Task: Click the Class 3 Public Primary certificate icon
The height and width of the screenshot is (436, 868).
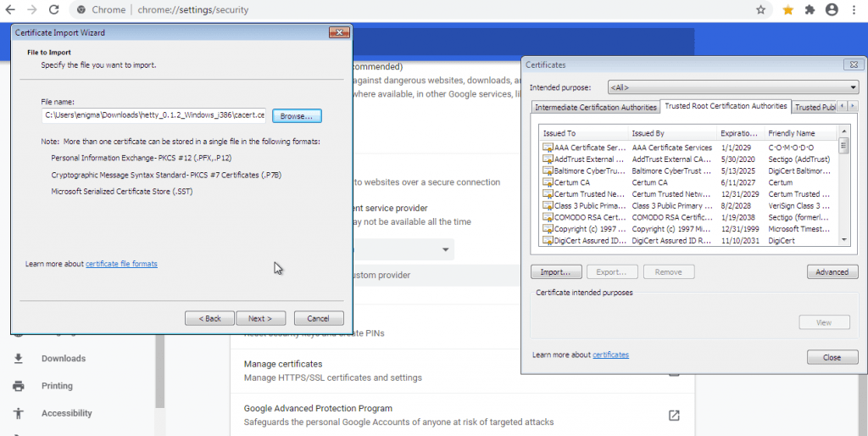Action: coord(548,205)
